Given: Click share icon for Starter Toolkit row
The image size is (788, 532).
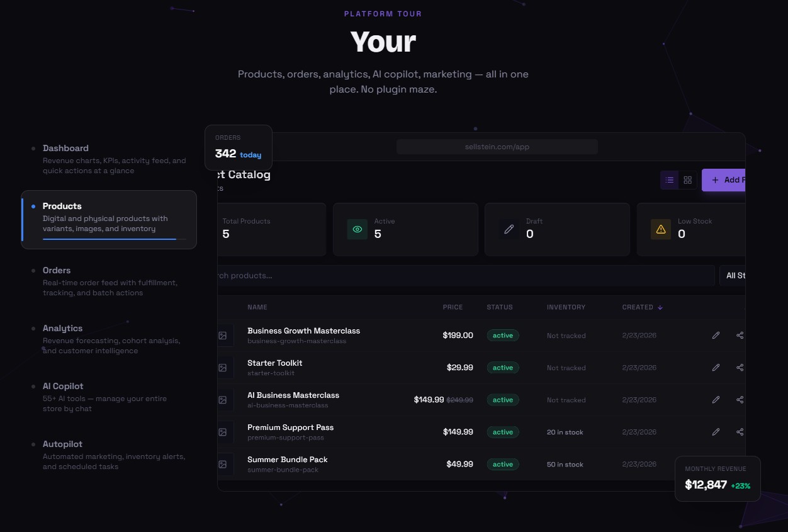Looking at the screenshot, I should point(740,368).
